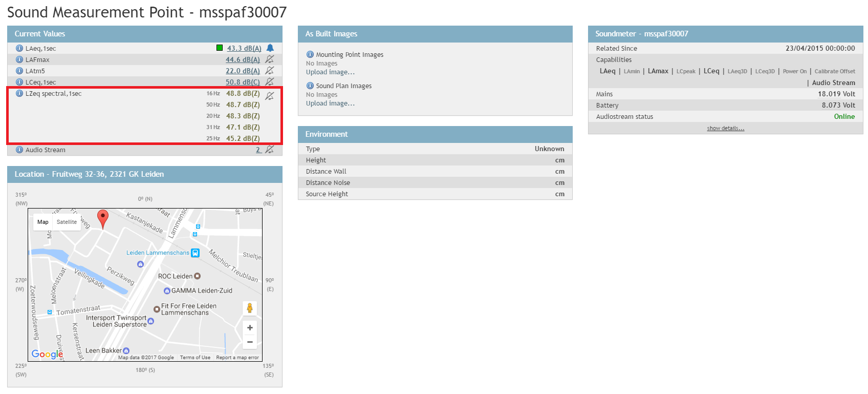The image size is (868, 394).
Task: Open the 43.3 dB(A) value link
Action: [244, 48]
